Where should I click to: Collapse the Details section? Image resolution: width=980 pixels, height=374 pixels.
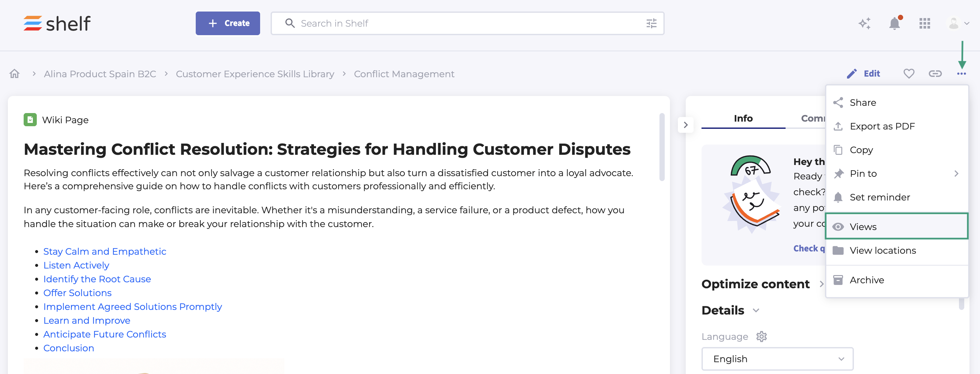[x=756, y=310]
